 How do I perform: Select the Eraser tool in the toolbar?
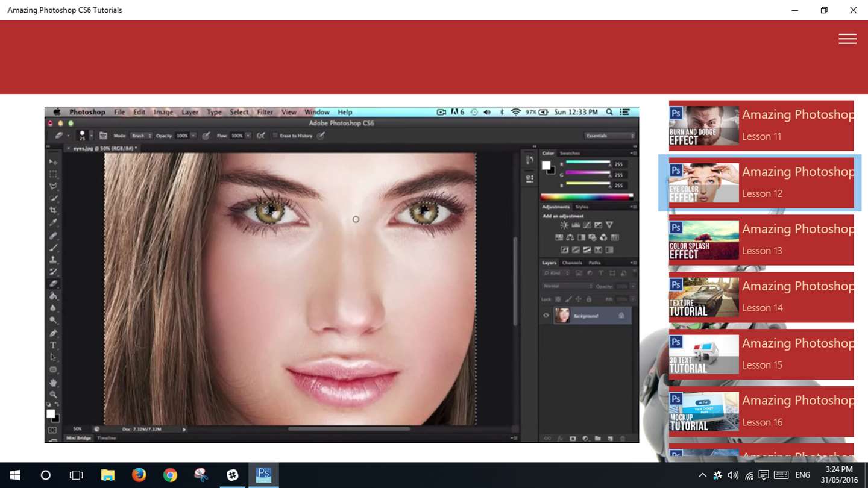53,284
